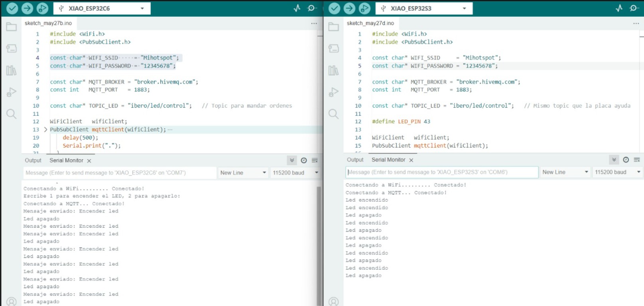The height and width of the screenshot is (306, 644).
Task: Expand folded code at line 13
Action: point(45,129)
